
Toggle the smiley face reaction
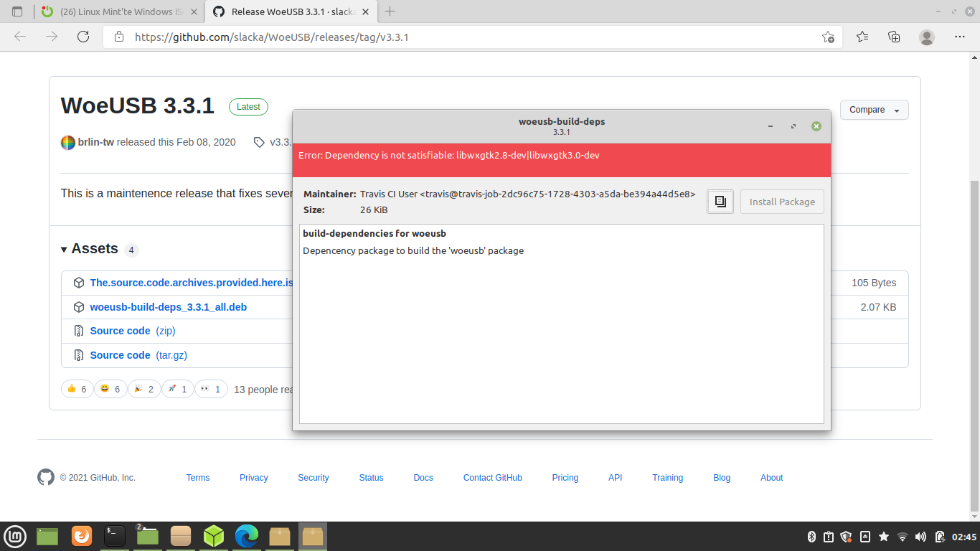110,389
